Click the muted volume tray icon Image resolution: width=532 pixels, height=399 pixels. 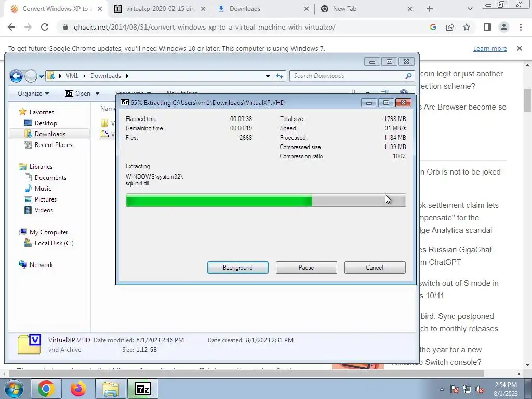coord(480,389)
